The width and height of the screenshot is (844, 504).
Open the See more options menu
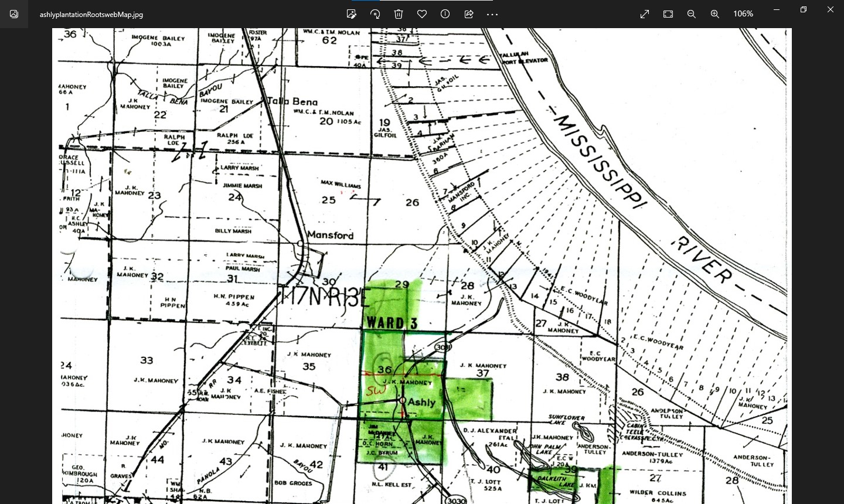[492, 14]
